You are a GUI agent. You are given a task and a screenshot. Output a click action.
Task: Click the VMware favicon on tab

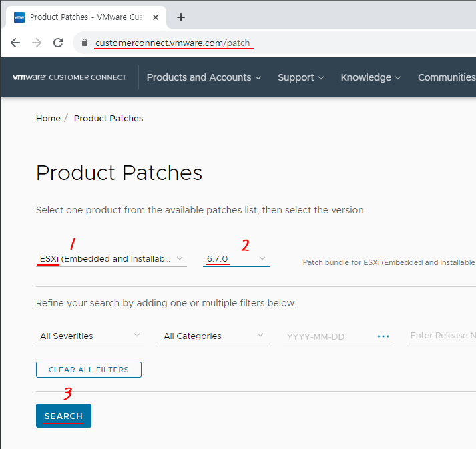[x=19, y=17]
